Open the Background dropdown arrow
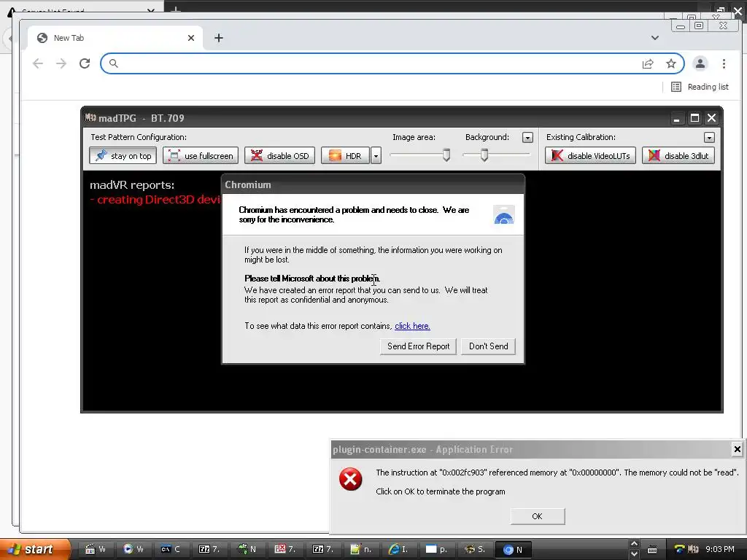This screenshot has width=747, height=560. tap(527, 138)
